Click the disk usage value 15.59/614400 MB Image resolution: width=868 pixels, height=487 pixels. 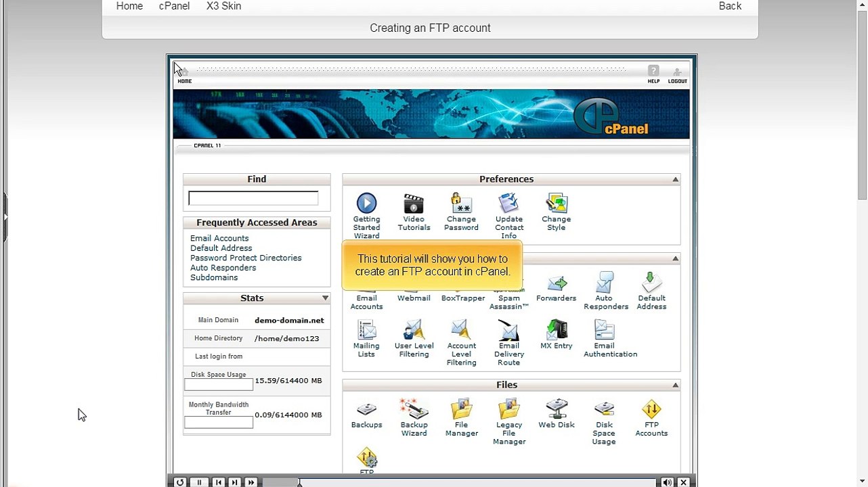tap(288, 381)
